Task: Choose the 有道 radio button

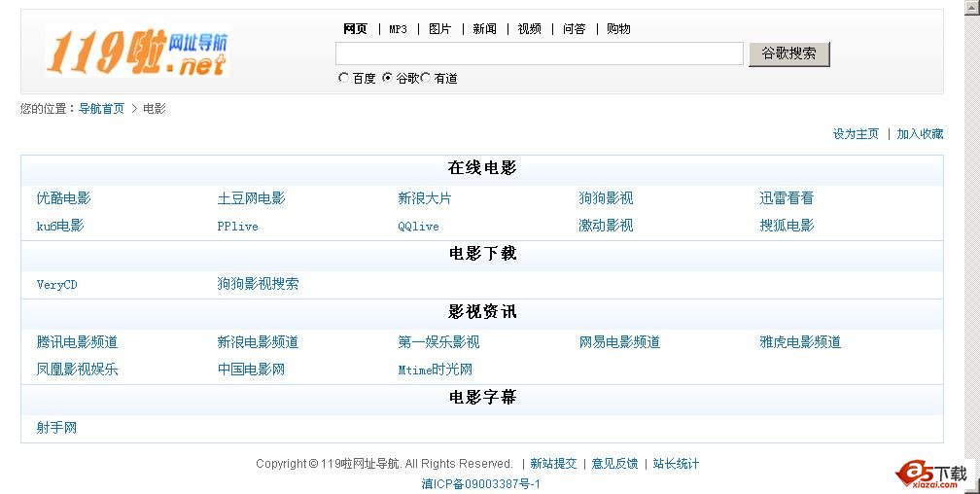Action: [426, 78]
